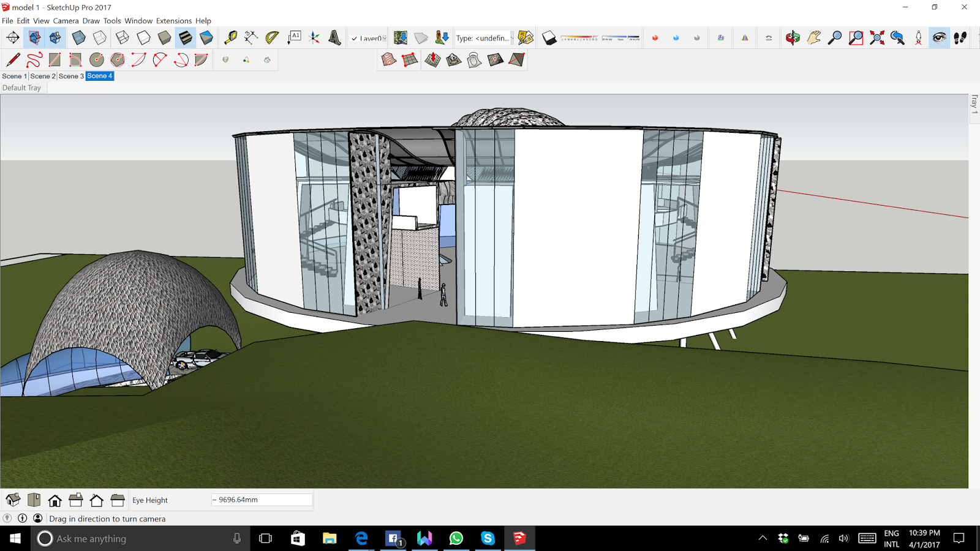
Task: Click Zoom Extents to fit the model
Action: pos(875,37)
